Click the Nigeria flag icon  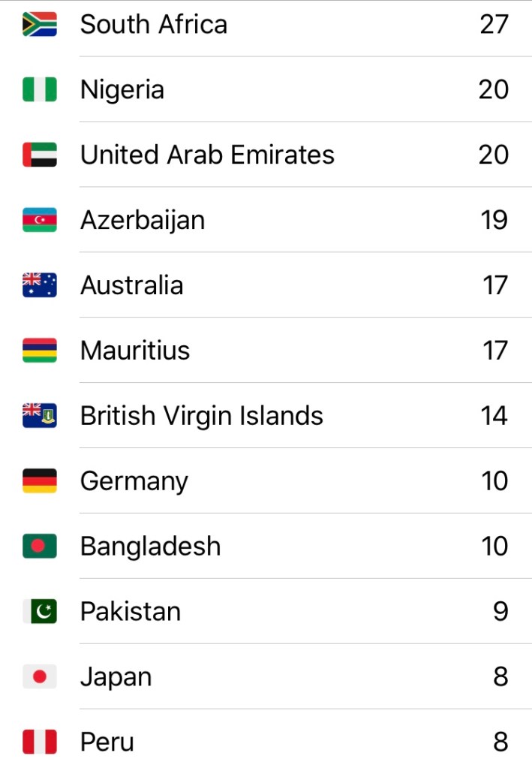(40, 90)
